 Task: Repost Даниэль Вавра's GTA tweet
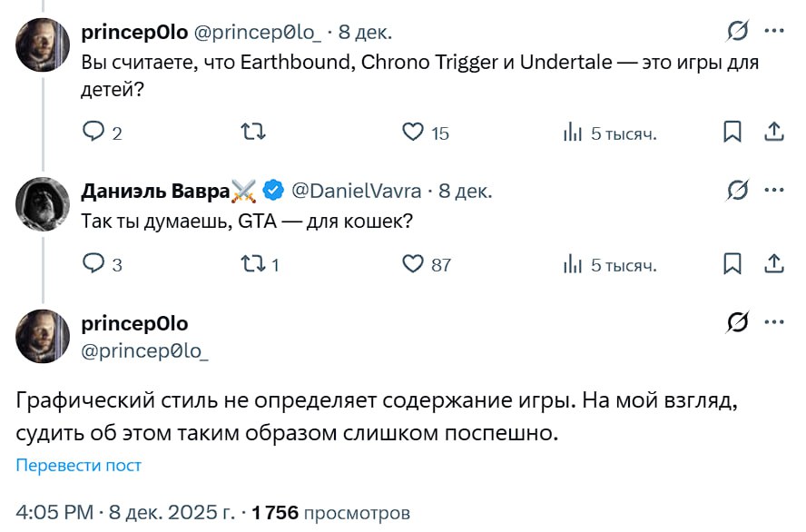[x=253, y=264]
